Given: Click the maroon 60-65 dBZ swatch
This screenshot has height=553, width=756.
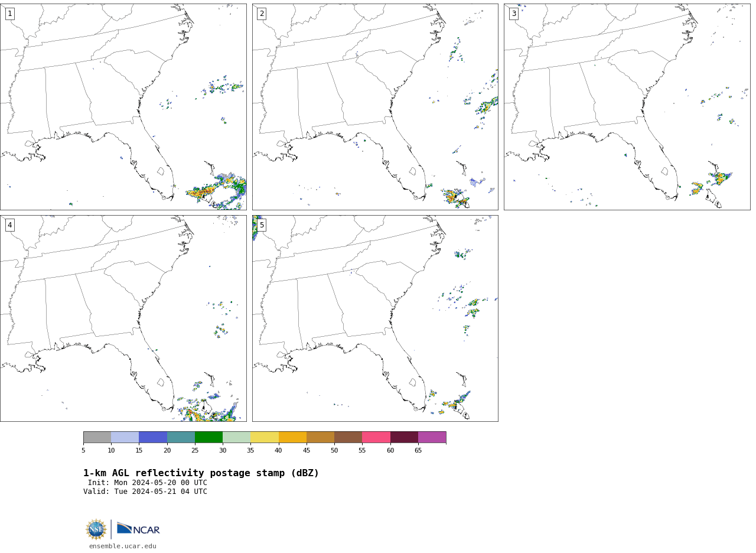Looking at the screenshot, I should tap(404, 437).
